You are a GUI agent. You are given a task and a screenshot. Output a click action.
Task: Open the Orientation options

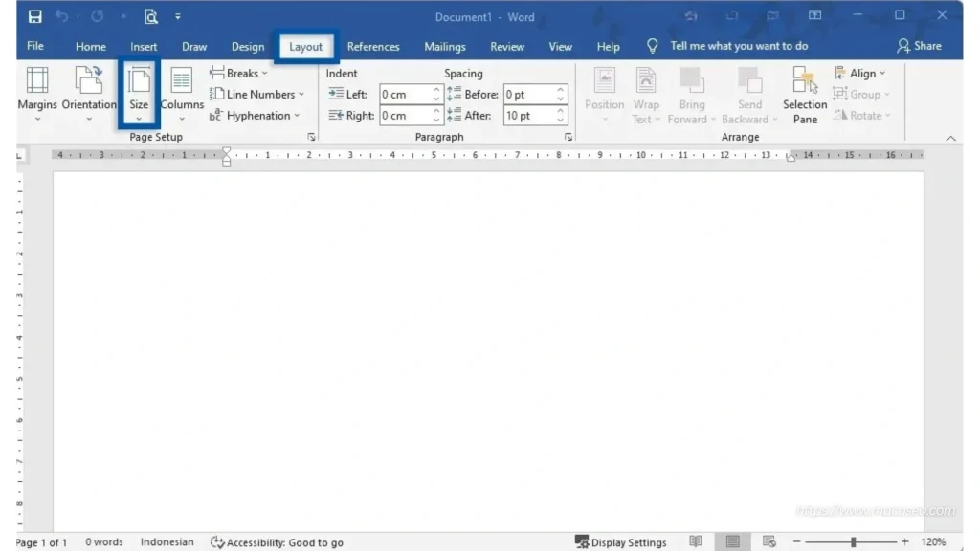pyautogui.click(x=89, y=94)
